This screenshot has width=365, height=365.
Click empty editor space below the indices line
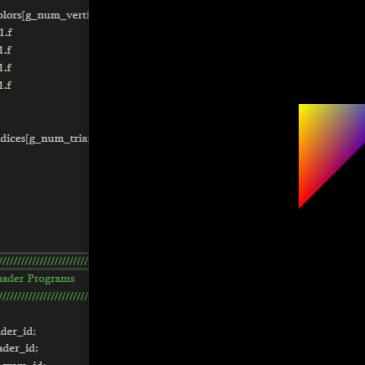tap(44, 197)
